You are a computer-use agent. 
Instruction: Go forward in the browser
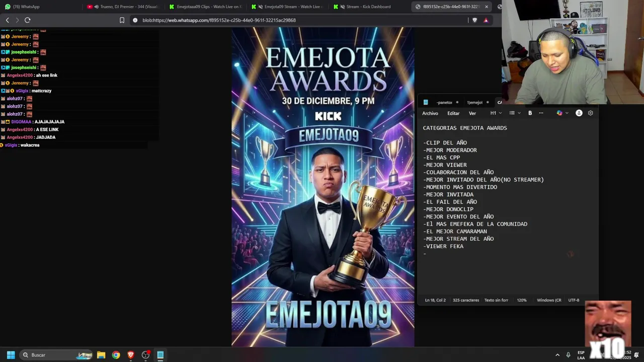[17, 20]
